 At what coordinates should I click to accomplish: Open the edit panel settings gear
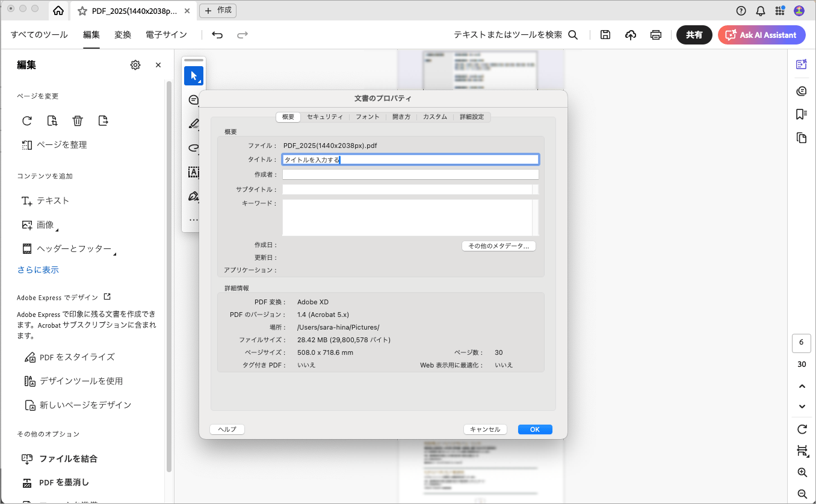(x=135, y=65)
